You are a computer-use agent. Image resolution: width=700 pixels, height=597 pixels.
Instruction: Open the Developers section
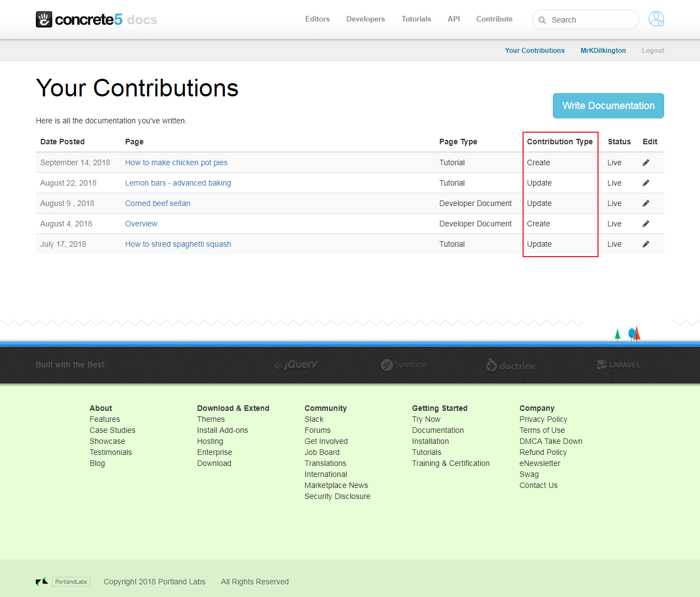point(365,19)
